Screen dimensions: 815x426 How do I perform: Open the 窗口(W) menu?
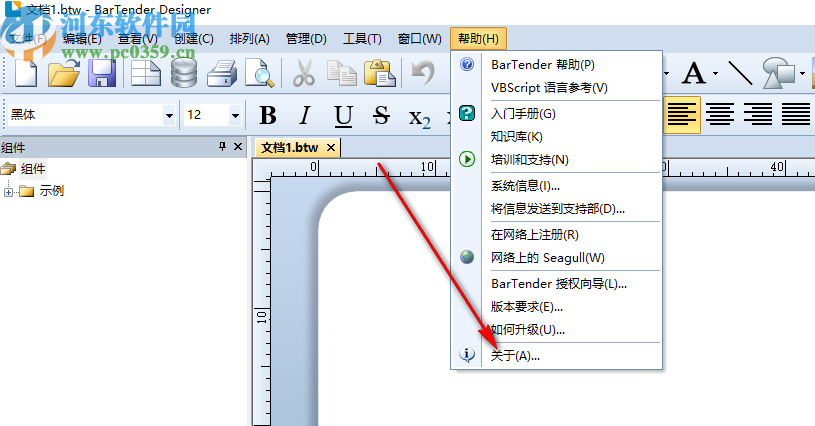(419, 39)
